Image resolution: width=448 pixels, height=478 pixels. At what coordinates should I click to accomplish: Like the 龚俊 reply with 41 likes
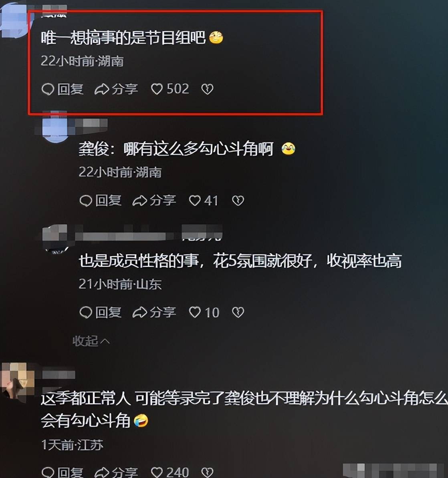pyautogui.click(x=204, y=201)
